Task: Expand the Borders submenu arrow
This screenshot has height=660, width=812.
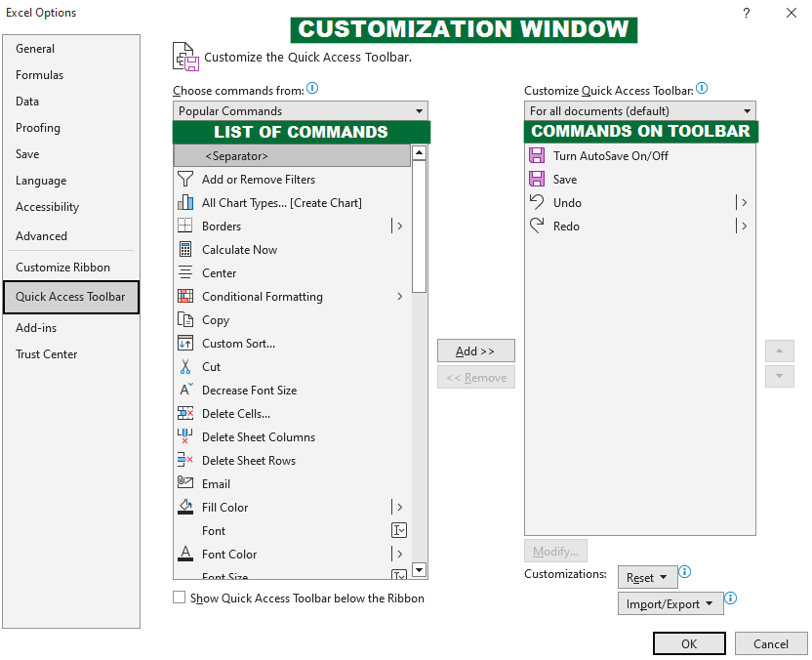Action: pos(398,226)
